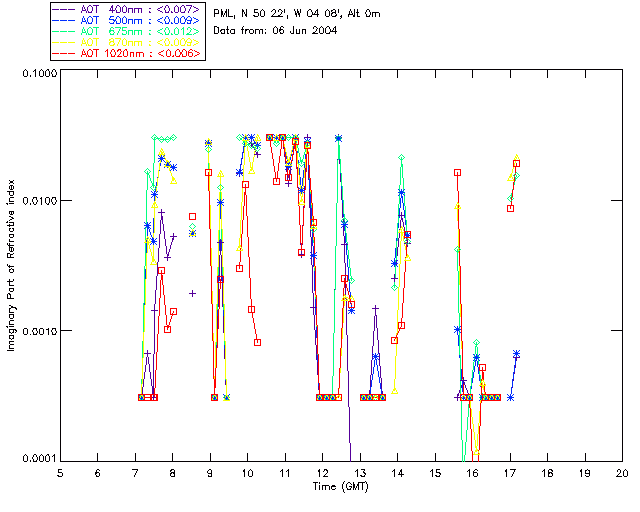640x512 pixels.
Task: Click the x-axis tick label 17
Action: [510, 473]
